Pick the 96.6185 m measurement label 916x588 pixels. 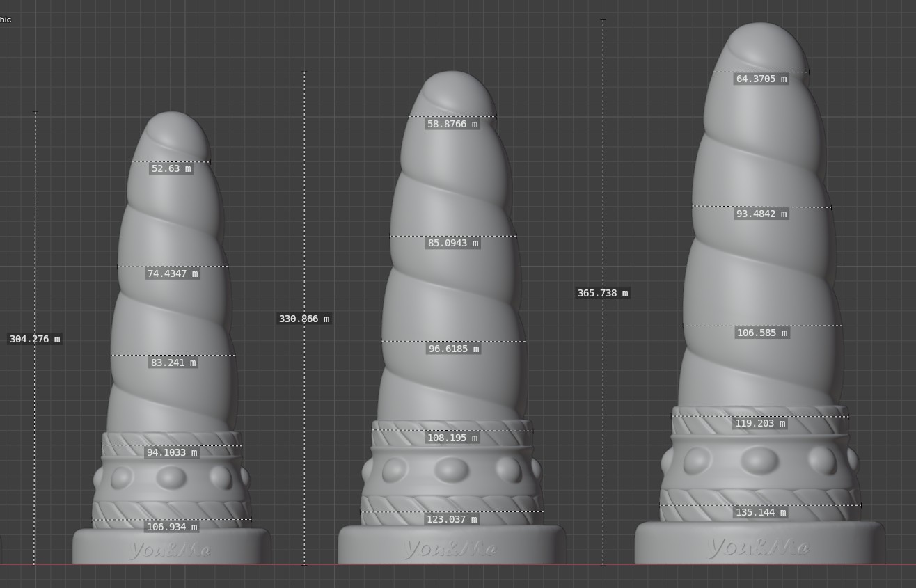(452, 349)
